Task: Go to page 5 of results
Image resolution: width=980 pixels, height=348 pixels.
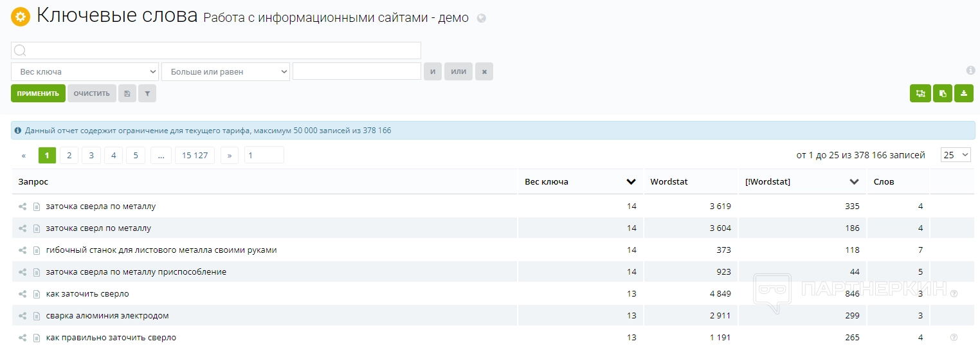Action: coord(136,155)
